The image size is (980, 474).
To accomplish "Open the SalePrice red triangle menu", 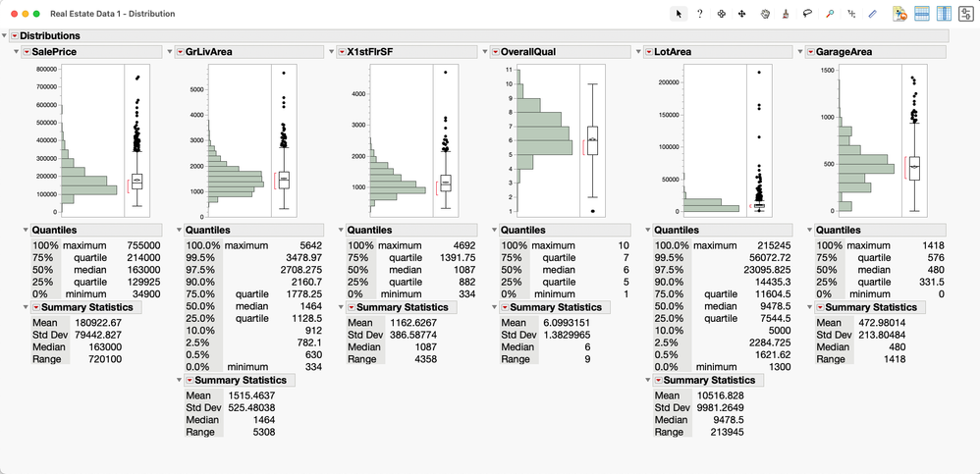I will [27, 52].
